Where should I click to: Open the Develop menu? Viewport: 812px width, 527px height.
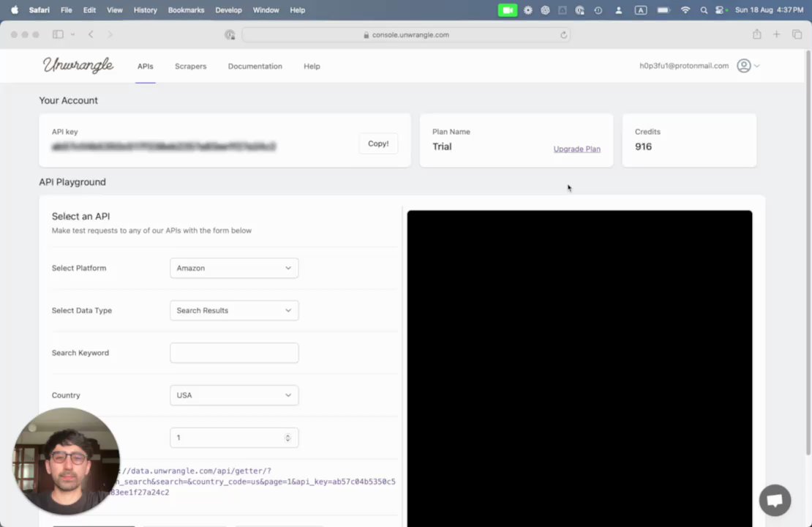(228, 10)
